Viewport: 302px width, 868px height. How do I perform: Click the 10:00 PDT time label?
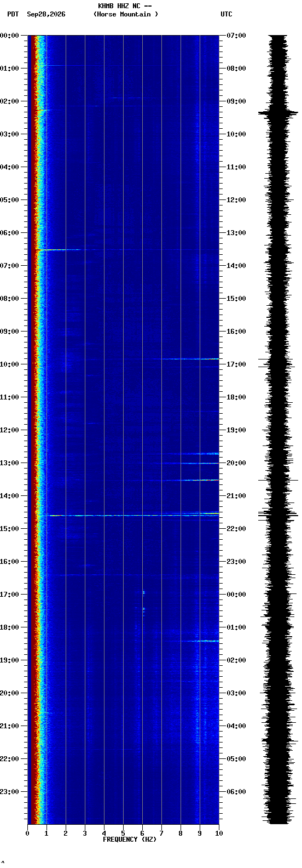[x=9, y=364]
